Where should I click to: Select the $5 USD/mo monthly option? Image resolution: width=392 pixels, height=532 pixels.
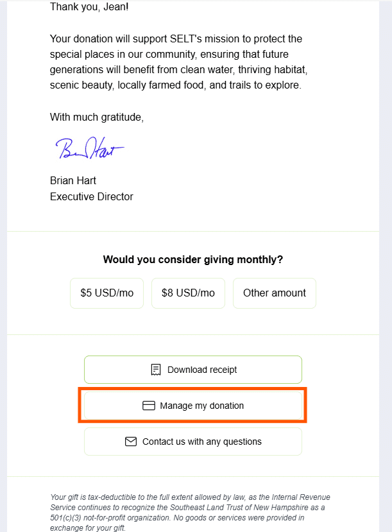pyautogui.click(x=107, y=293)
